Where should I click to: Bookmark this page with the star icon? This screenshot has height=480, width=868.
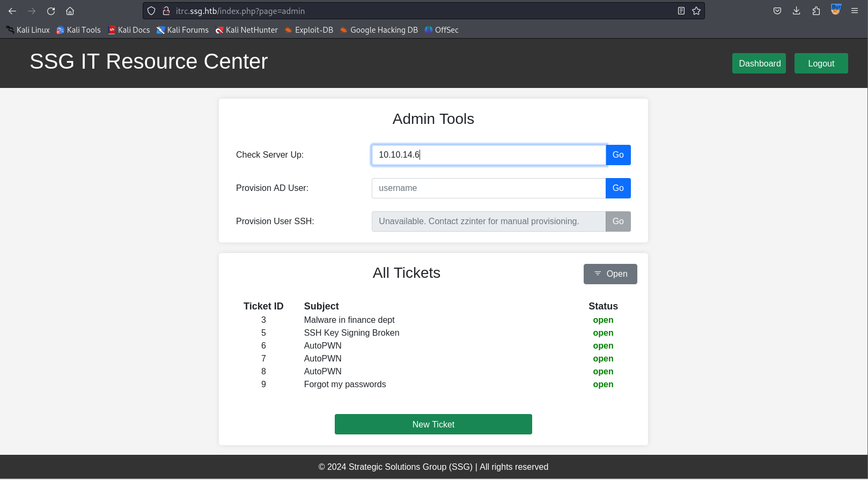696,11
